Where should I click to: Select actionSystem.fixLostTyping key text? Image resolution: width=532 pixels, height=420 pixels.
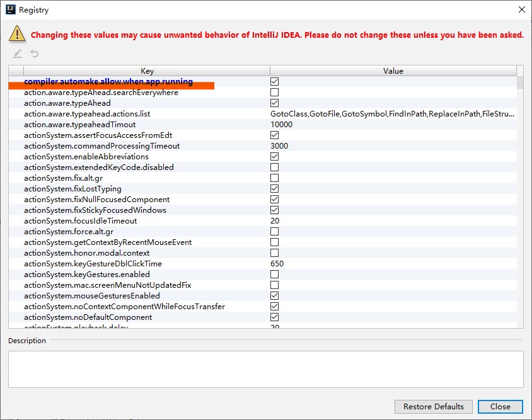tap(72, 189)
